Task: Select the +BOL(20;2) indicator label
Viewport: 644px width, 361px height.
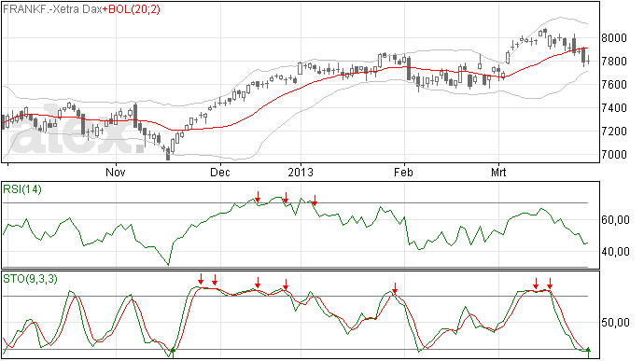Action: tap(131, 9)
